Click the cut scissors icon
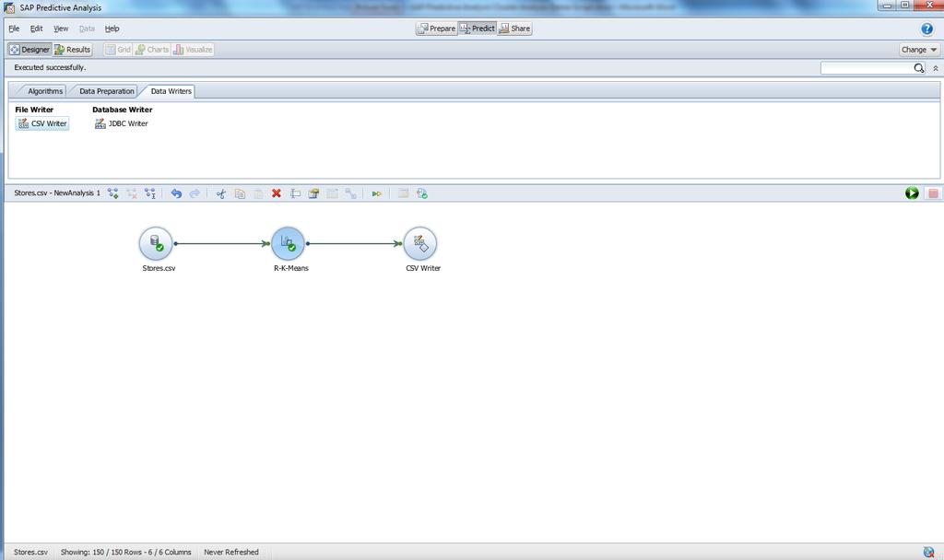This screenshot has height=560, width=944. [221, 193]
